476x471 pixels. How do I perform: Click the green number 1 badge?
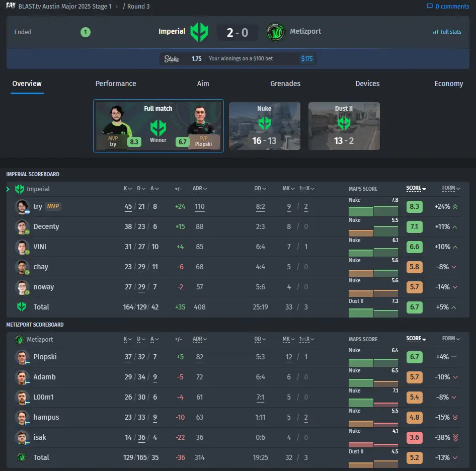pyautogui.click(x=86, y=32)
